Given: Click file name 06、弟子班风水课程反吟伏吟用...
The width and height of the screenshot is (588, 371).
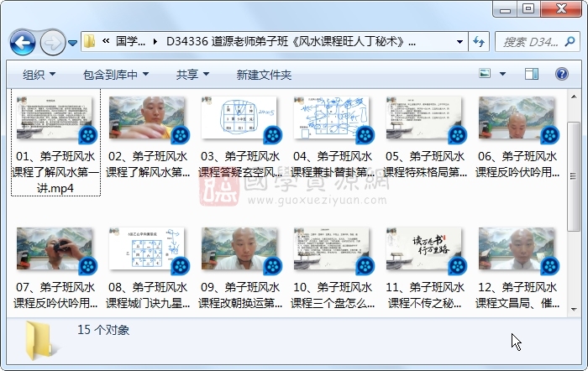Looking at the screenshot, I should click(x=517, y=165).
